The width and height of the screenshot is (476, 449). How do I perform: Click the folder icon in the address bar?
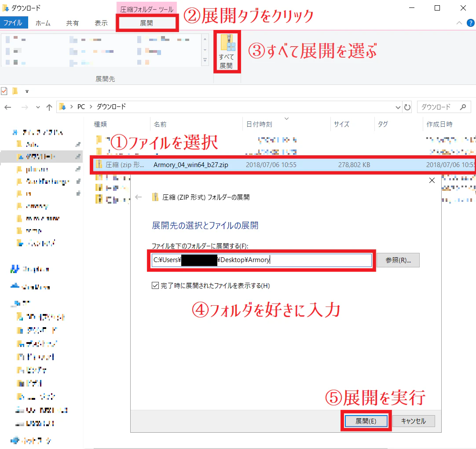[62, 107]
